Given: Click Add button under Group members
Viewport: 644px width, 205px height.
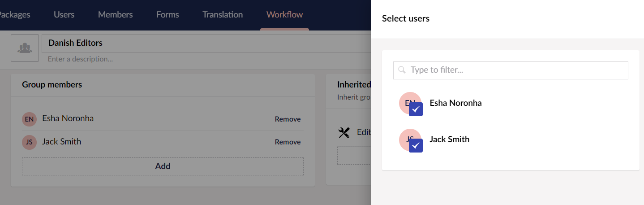Looking at the screenshot, I should (163, 166).
